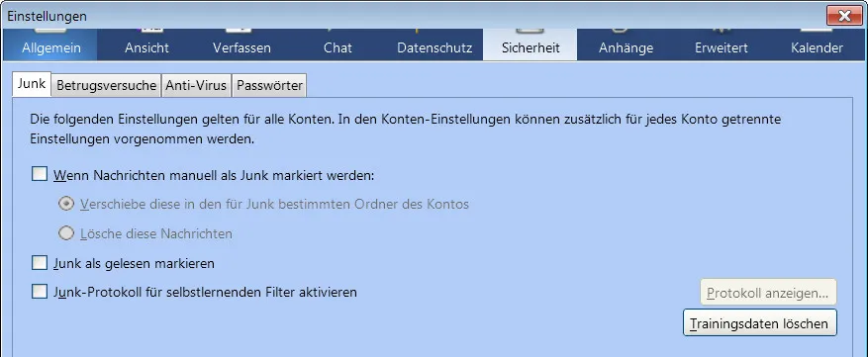Open the Datenschutz settings category
The width and height of the screenshot is (868, 357).
coord(434,45)
